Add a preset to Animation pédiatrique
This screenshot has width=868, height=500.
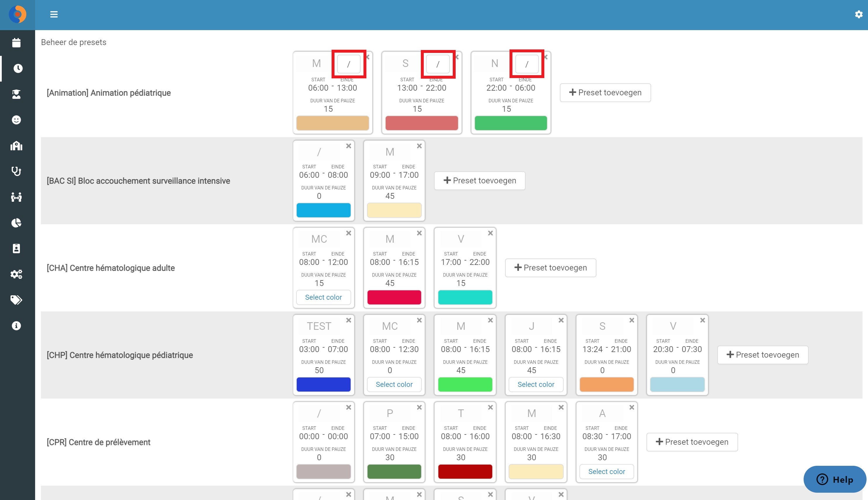[x=605, y=93]
